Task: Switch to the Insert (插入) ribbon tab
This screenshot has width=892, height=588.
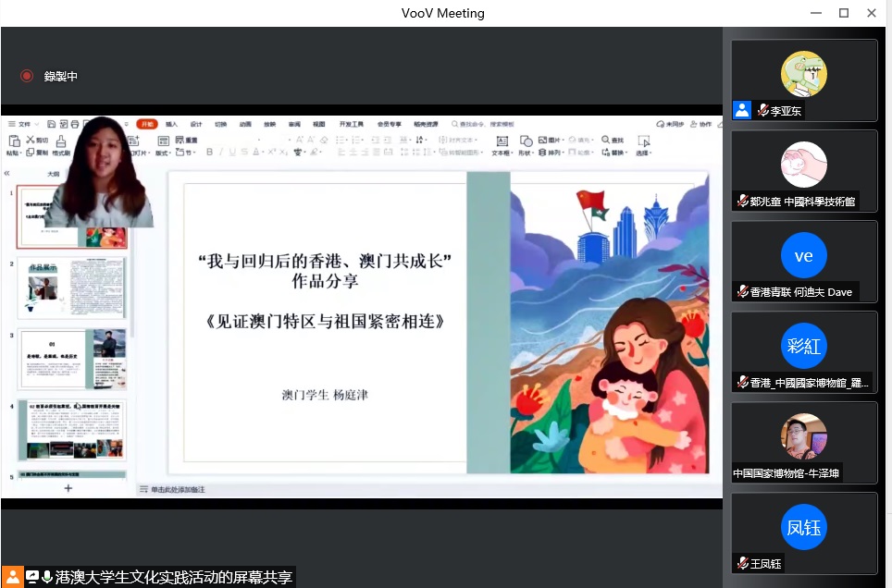Action: 172,124
